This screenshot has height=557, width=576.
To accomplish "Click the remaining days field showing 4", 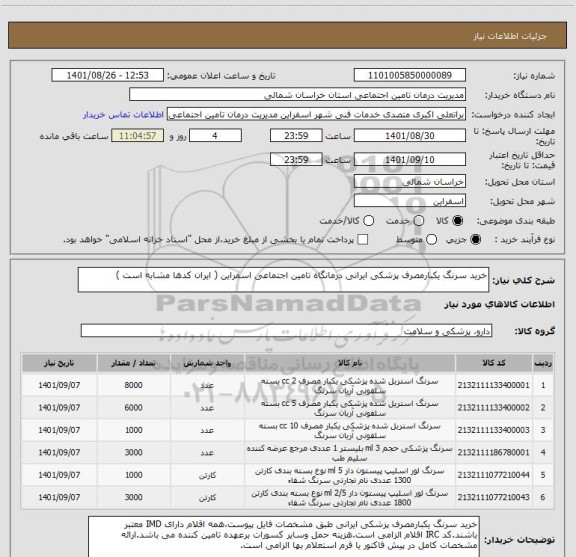I will click(x=215, y=136).
